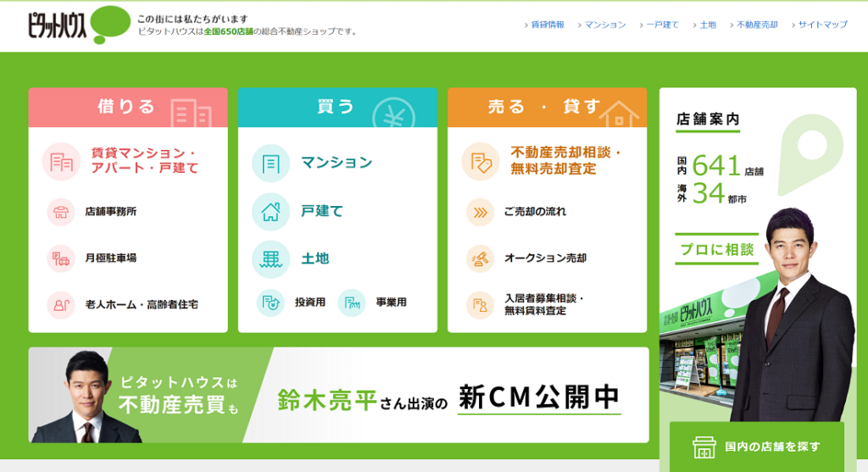Click the 店舗事務所 shop icon
868x472 pixels.
pos(61,212)
